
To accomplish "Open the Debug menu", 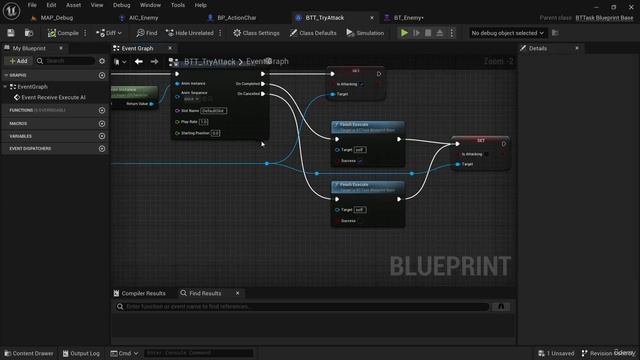I will coord(121,5).
